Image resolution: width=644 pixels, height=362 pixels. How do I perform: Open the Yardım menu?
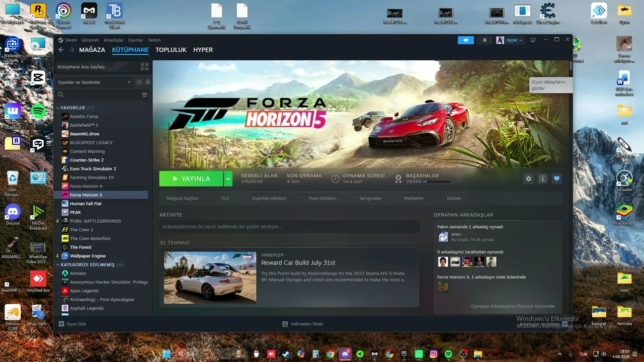[x=154, y=40]
